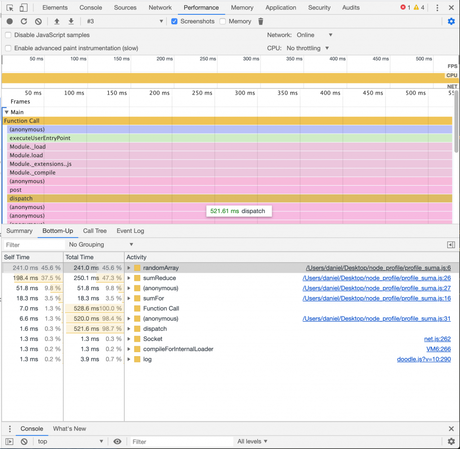460x449 pixels.
Task: Expand the dispatch activity row
Action: (129, 329)
